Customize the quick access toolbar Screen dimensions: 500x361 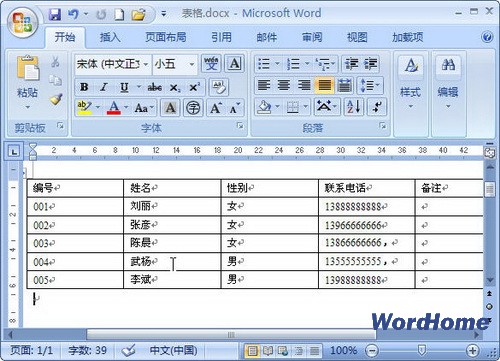(x=163, y=14)
